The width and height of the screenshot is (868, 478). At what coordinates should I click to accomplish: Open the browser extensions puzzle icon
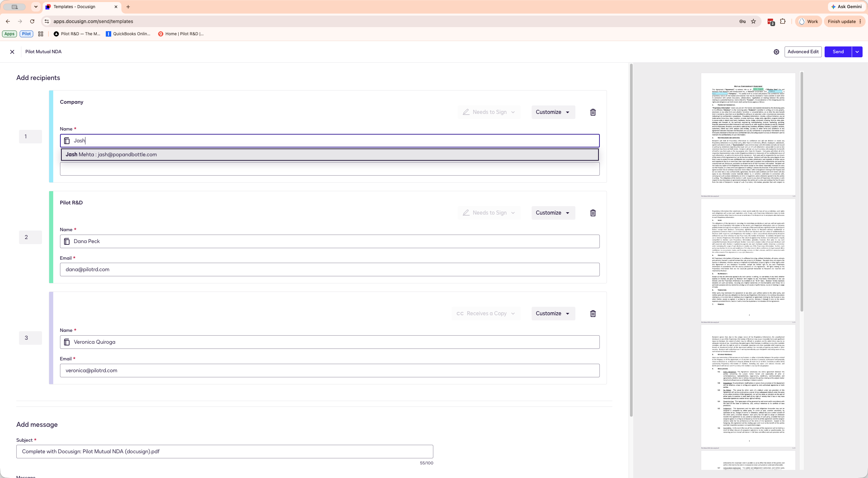point(783,21)
